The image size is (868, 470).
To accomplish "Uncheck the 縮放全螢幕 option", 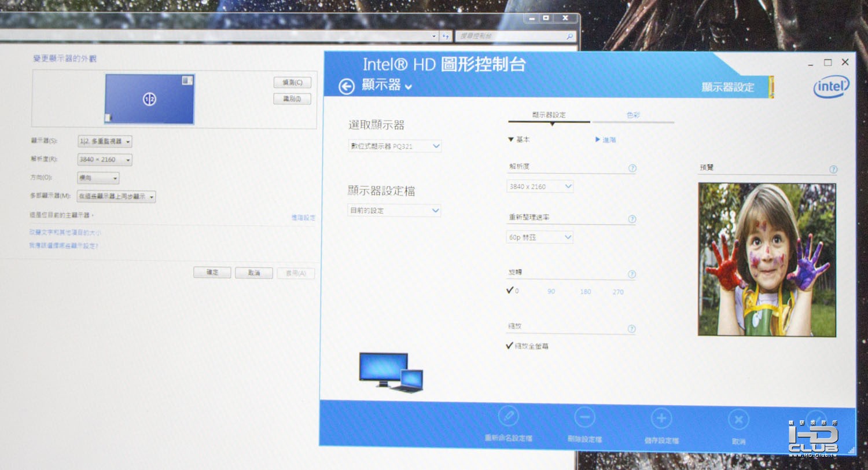I will click(510, 346).
